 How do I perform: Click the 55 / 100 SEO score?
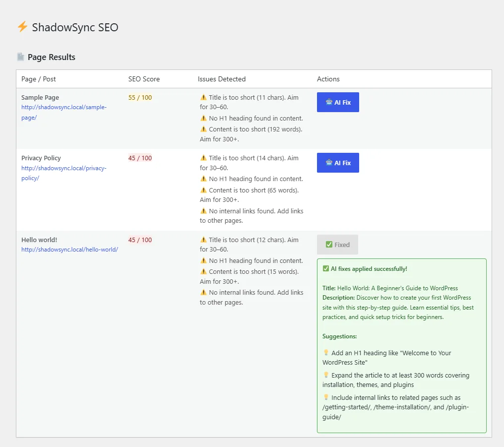pyautogui.click(x=140, y=97)
